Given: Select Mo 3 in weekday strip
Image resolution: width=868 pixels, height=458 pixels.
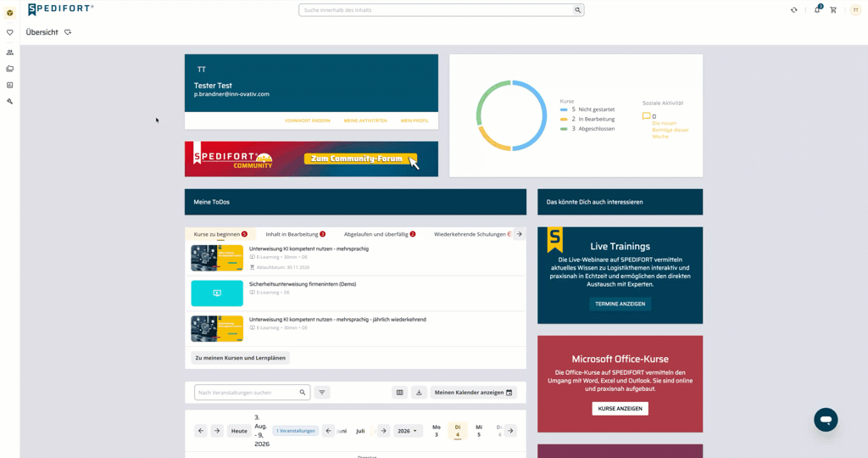Looking at the screenshot, I should [437, 431].
